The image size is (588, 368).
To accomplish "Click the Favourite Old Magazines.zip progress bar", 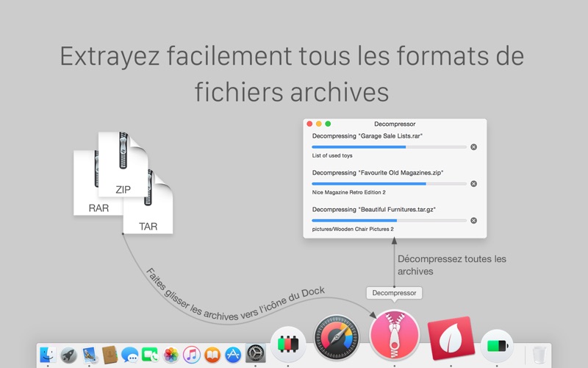I will click(390, 183).
